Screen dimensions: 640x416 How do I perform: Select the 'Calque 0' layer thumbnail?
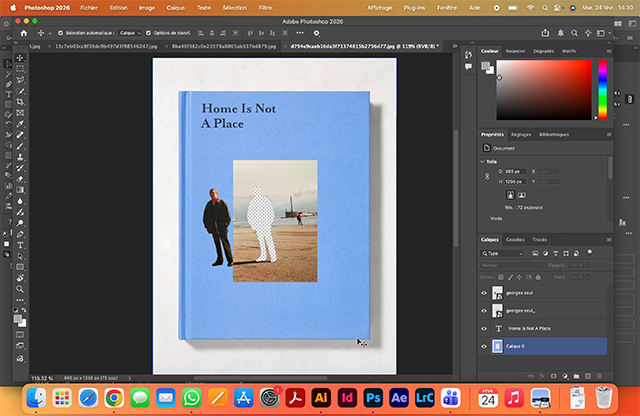(x=497, y=346)
